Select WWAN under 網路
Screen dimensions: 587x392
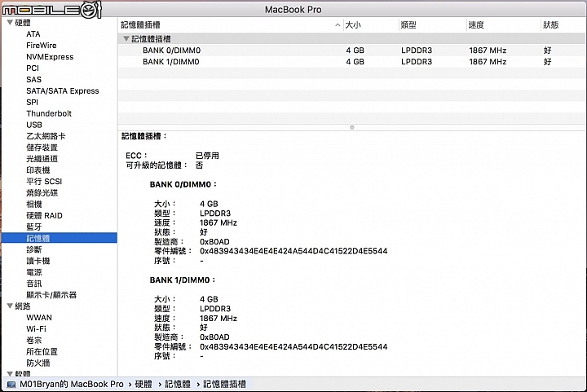click(39, 318)
